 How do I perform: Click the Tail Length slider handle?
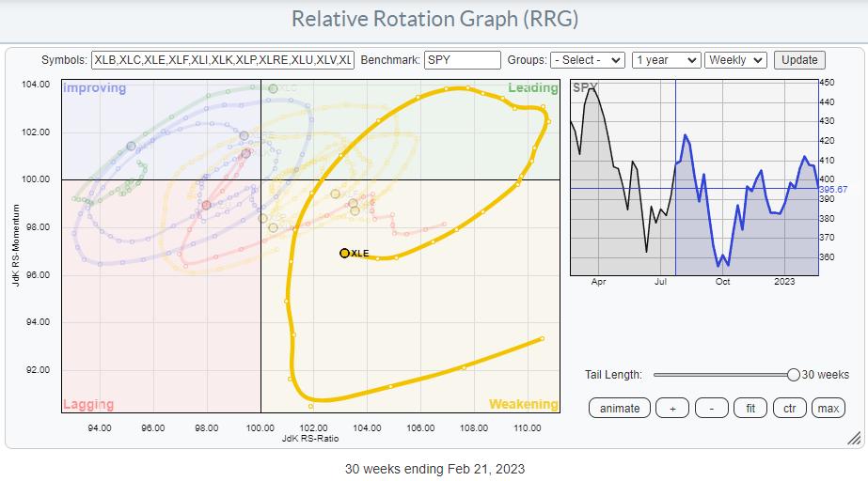793,375
